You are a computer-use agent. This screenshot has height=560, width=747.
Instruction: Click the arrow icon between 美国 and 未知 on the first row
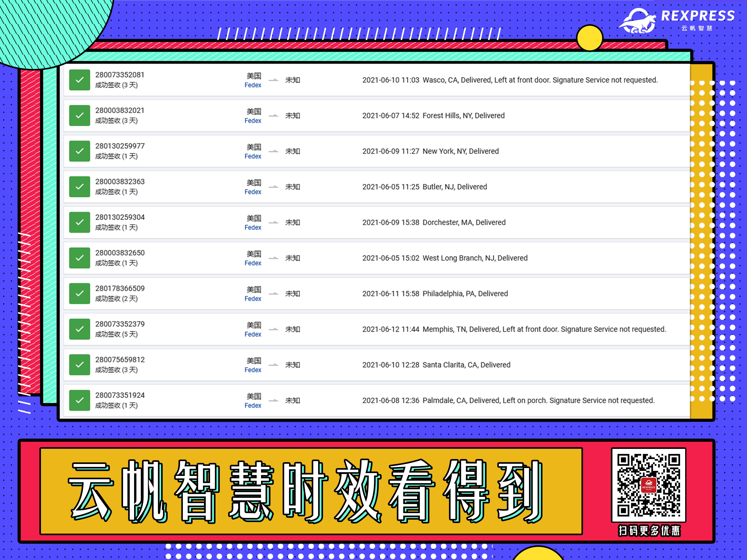pos(274,80)
